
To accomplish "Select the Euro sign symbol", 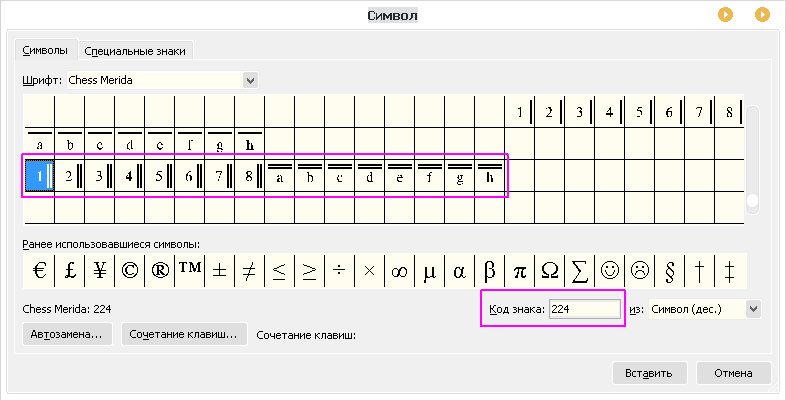I will point(40,270).
